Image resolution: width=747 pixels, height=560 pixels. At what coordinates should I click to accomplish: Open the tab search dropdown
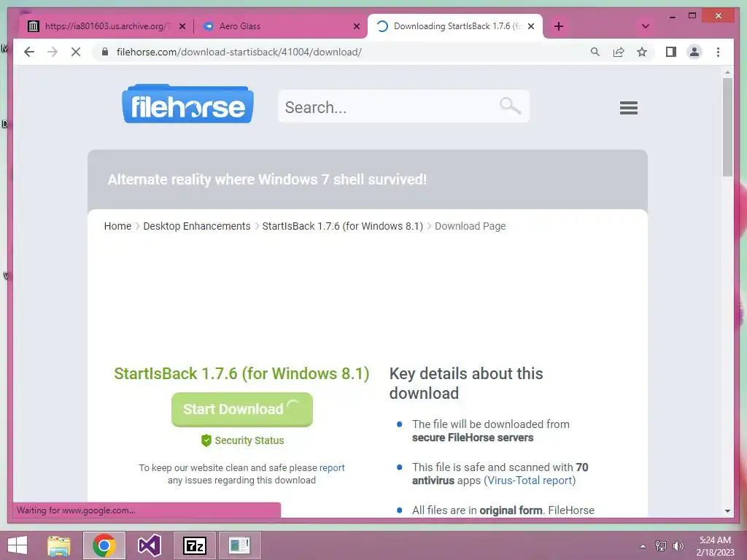point(646,26)
